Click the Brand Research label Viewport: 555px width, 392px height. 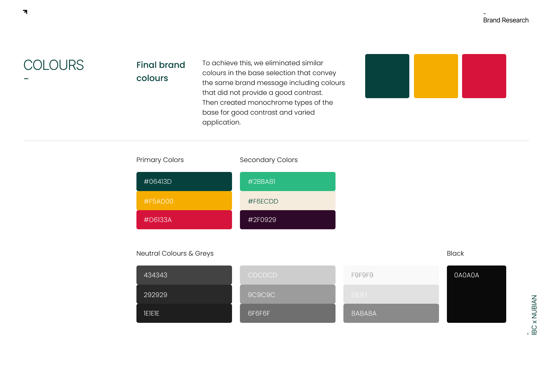506,20
